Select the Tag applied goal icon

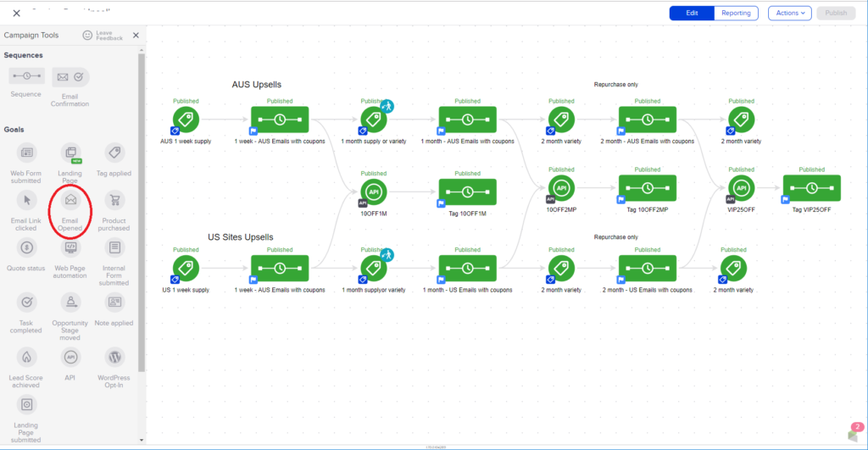click(114, 153)
